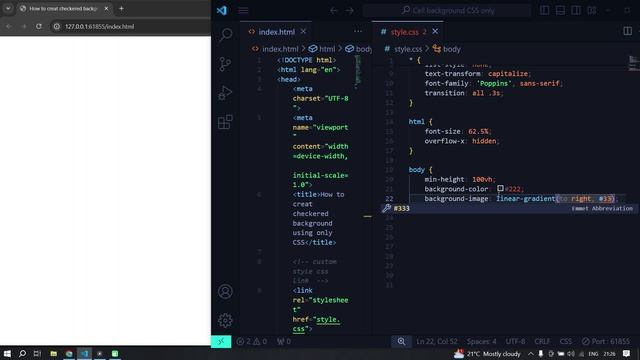Select the #333 Emmet suggestion

(x=509, y=209)
